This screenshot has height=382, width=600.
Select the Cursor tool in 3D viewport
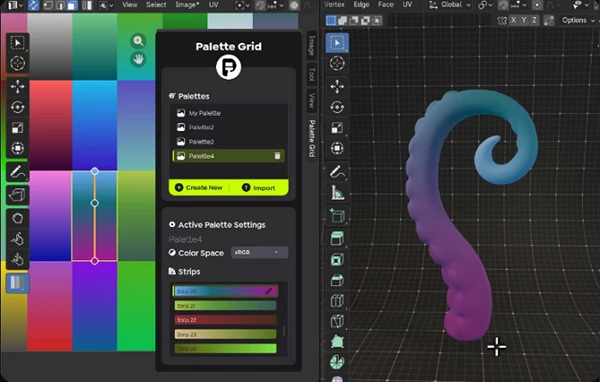[x=337, y=63]
